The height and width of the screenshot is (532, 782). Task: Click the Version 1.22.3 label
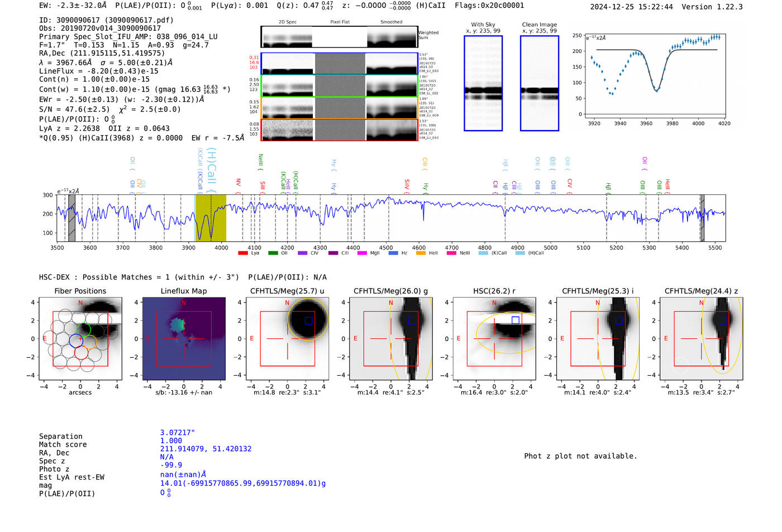click(712, 7)
